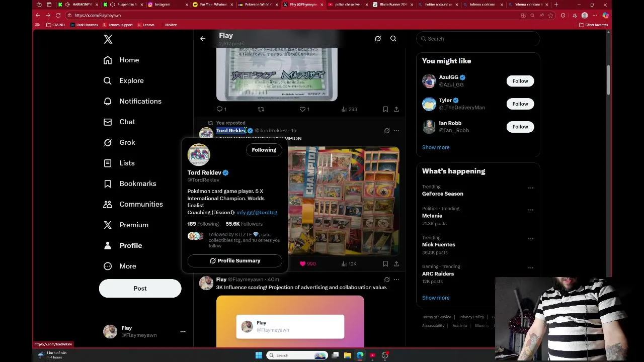The height and width of the screenshot is (362, 644).
Task: Open Lists in the sidebar
Action: pos(119,163)
